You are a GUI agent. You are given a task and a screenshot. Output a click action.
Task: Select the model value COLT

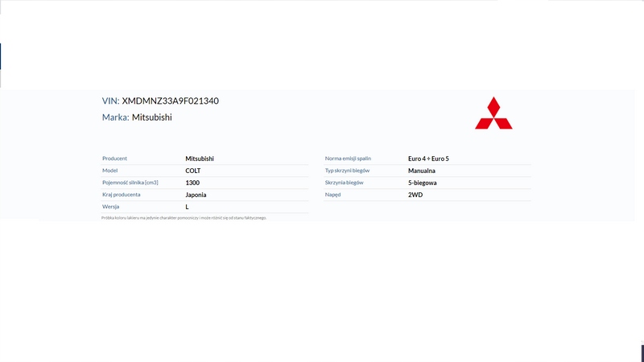pyautogui.click(x=193, y=171)
